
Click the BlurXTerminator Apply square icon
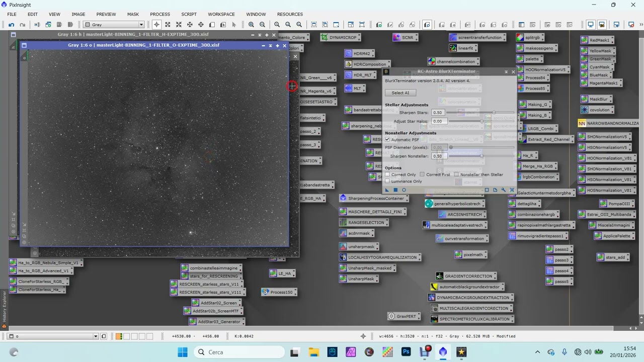395,190
